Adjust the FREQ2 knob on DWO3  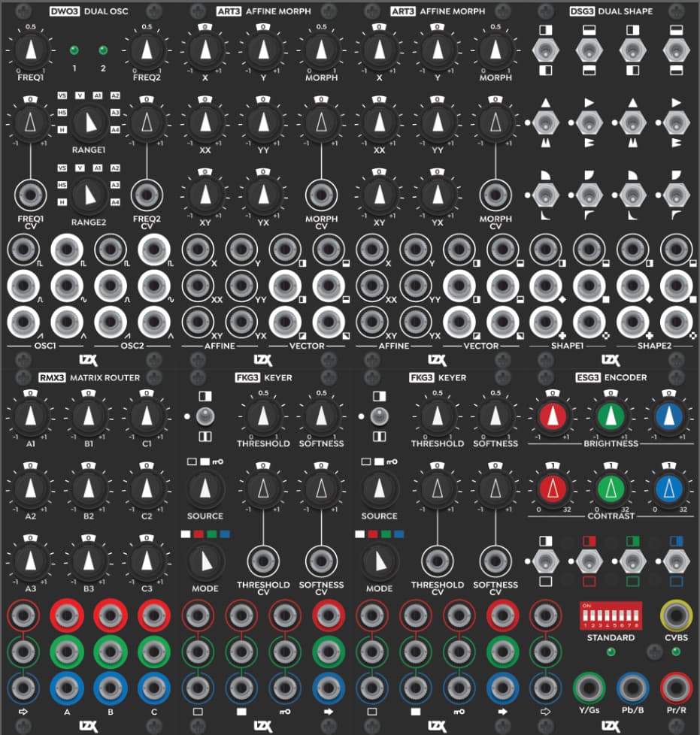pyautogui.click(x=147, y=50)
